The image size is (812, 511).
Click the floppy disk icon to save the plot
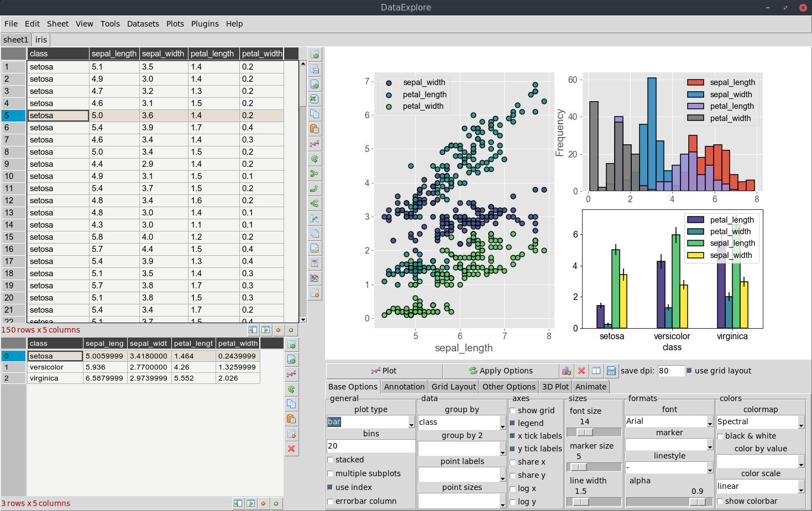(611, 371)
